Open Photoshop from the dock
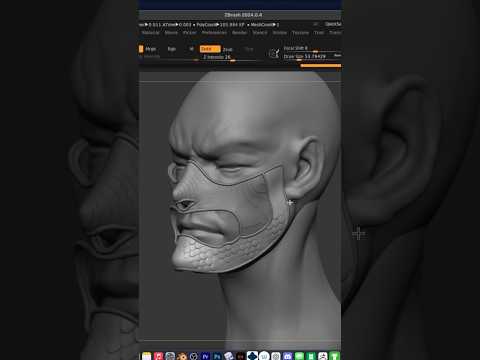 (217, 356)
